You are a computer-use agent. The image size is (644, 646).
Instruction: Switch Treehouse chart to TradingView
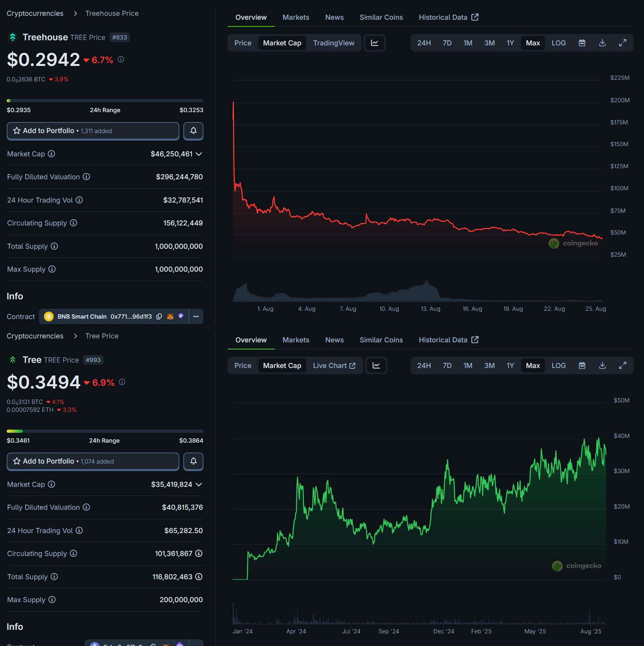334,43
